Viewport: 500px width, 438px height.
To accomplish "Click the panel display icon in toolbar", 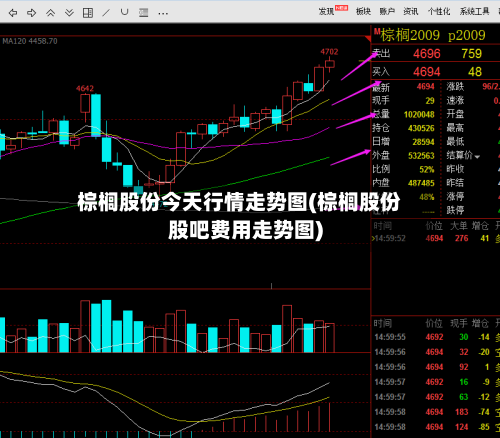I will (x=144, y=13).
